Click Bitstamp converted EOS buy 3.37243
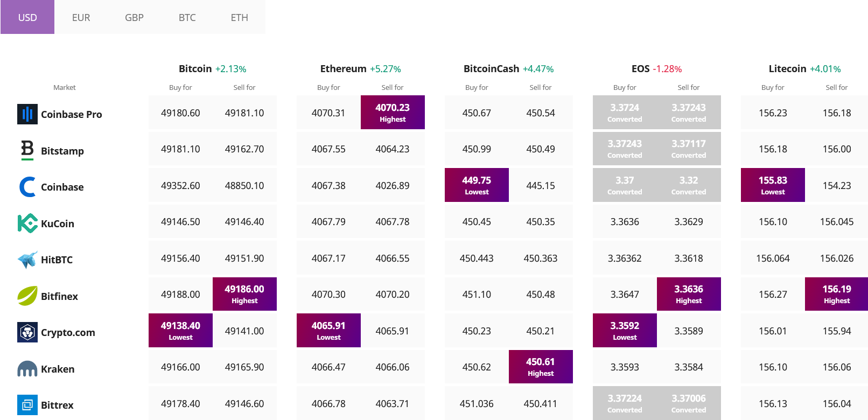Screen dimensions: 868x420 pos(625,149)
